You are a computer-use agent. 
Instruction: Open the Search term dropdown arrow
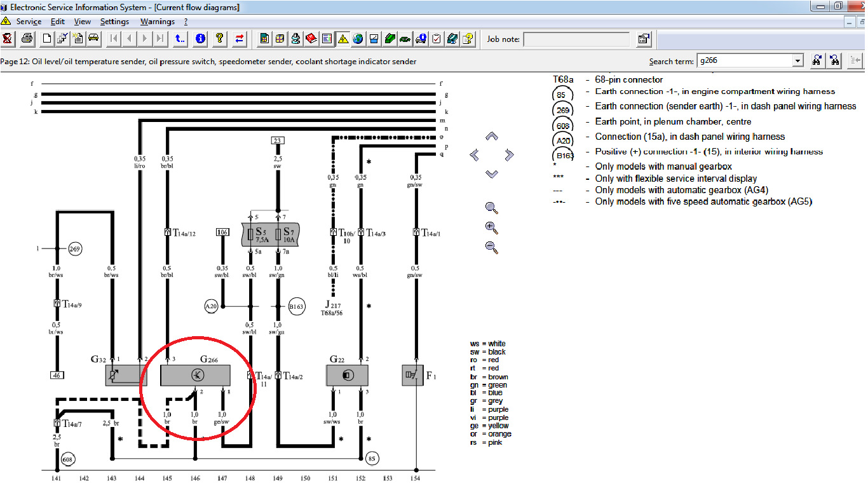(x=798, y=61)
